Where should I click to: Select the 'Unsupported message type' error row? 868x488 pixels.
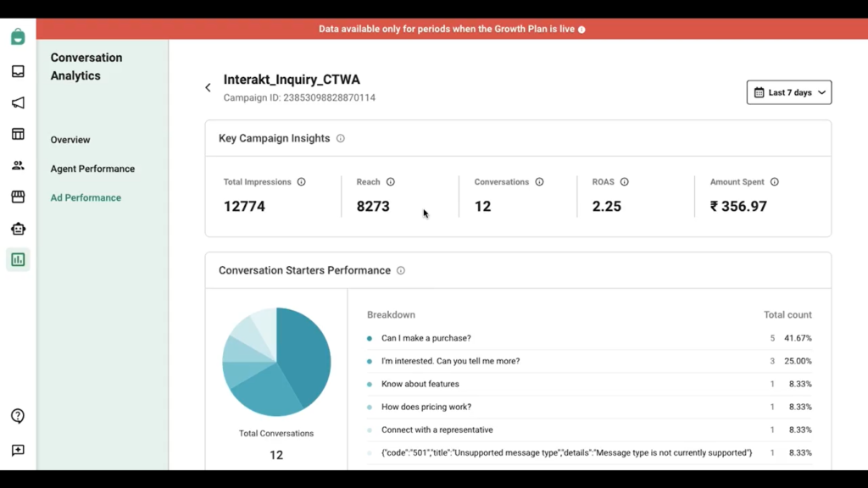click(590, 452)
